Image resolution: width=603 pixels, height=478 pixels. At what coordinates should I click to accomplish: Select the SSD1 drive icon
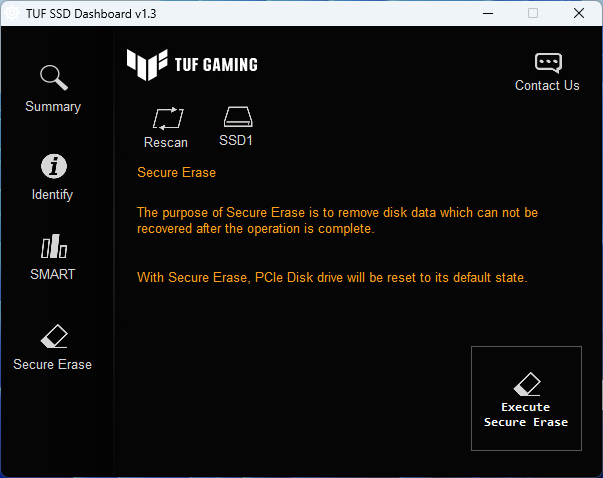[x=238, y=117]
